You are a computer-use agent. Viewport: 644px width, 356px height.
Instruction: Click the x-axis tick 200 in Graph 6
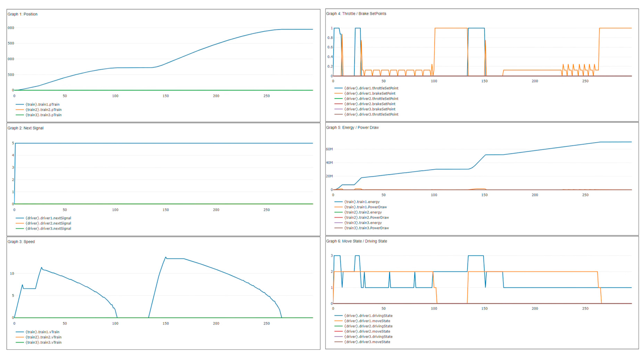535,309
